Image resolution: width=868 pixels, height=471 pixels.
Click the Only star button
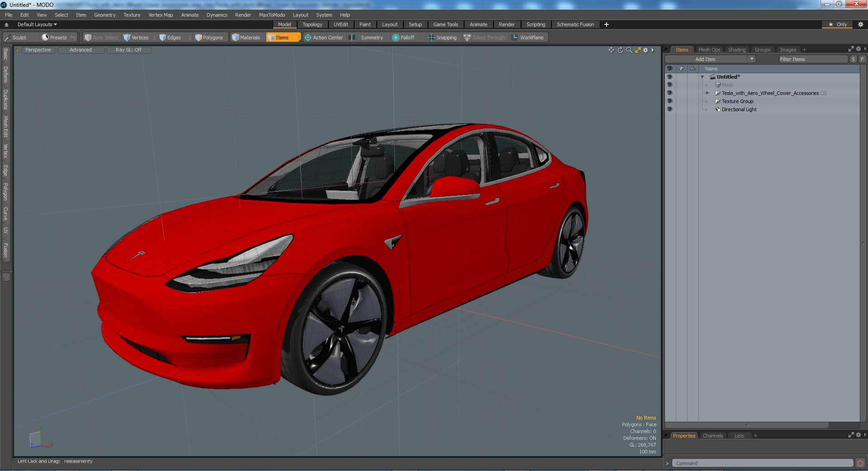pyautogui.click(x=837, y=24)
